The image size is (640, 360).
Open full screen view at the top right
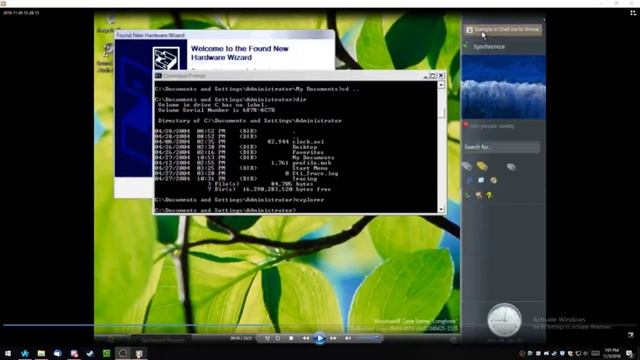coord(633,13)
